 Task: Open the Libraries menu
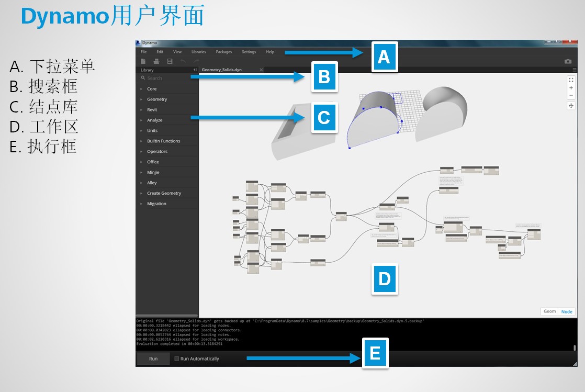198,52
